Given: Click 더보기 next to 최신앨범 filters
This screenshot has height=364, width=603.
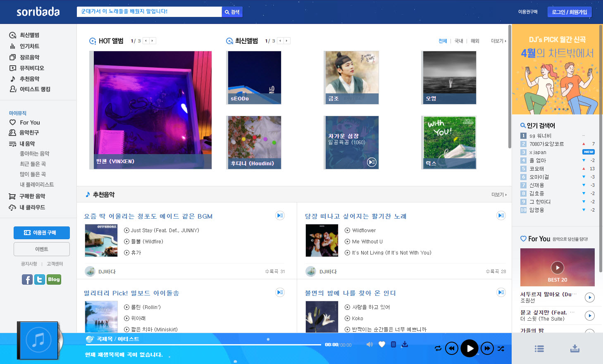Looking at the screenshot, I should tap(498, 41).
